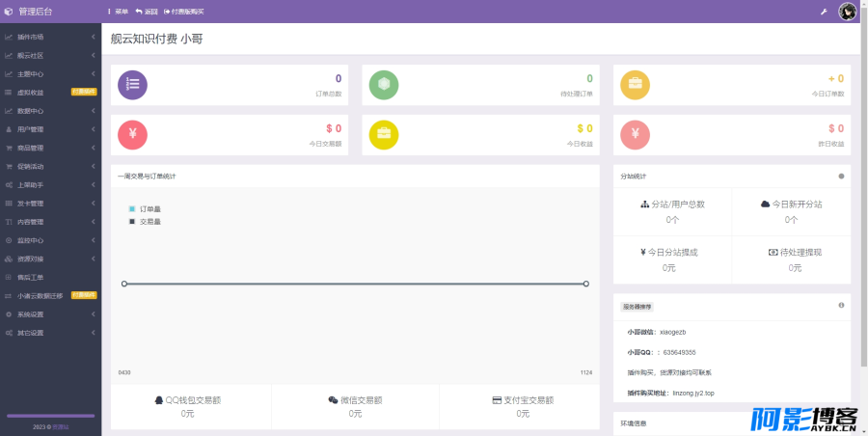Click the info icon on 服务器推荐 panel
Image resolution: width=868 pixels, height=436 pixels.
pos(841,305)
